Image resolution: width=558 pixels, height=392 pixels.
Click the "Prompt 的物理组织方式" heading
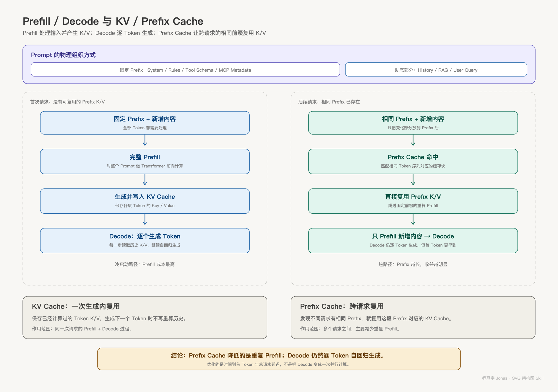tap(63, 55)
